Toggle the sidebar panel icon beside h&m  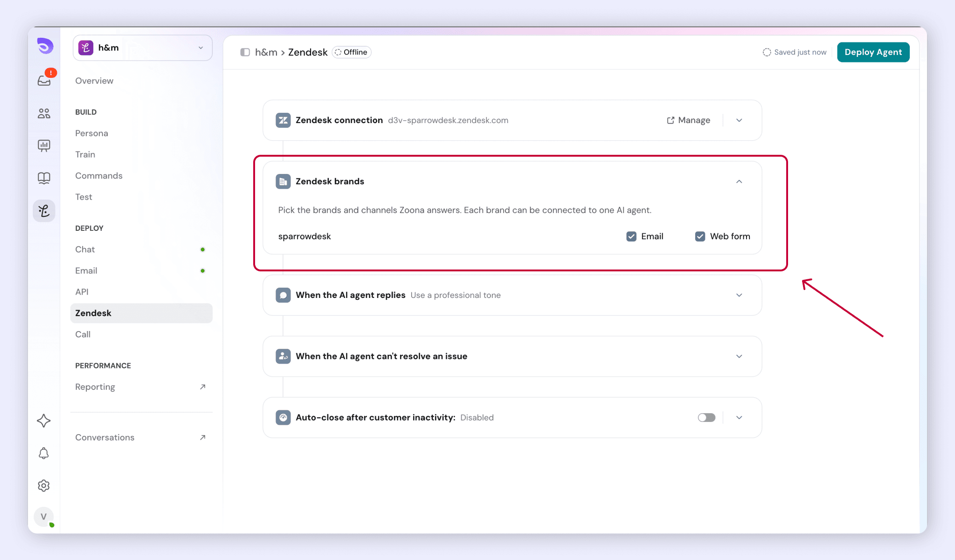(245, 52)
